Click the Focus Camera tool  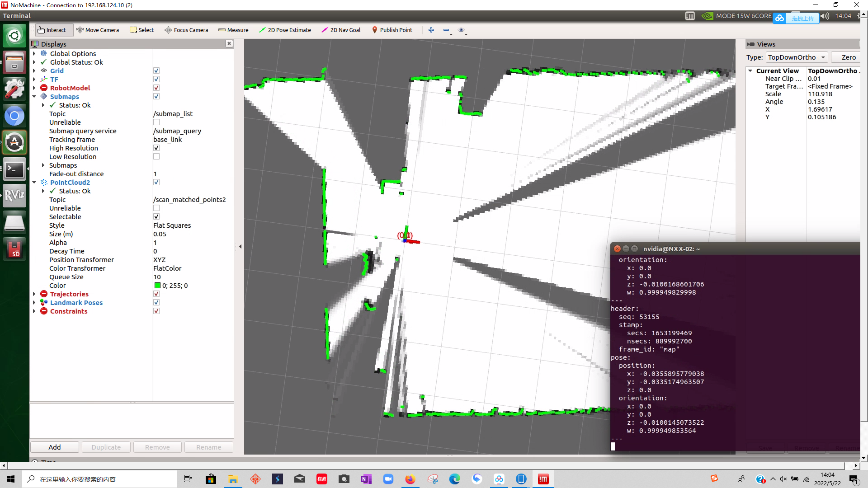coord(186,30)
